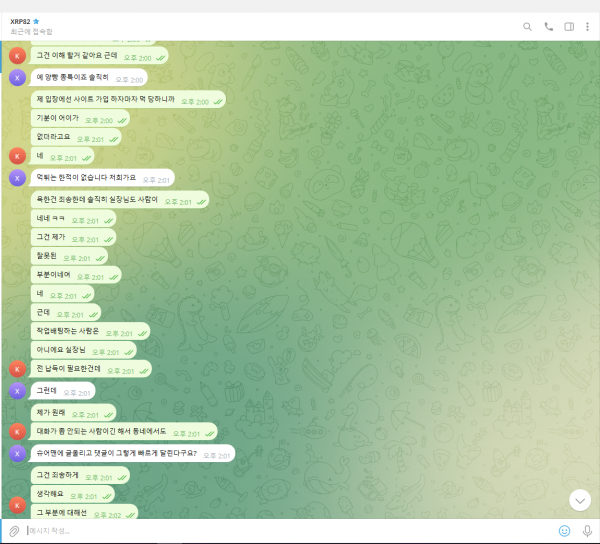The width and height of the screenshot is (600, 544).
Task: Click message '제 입장에선 사이트 가입 하자마자 먹 당하니까'
Action: pyautogui.click(x=105, y=100)
